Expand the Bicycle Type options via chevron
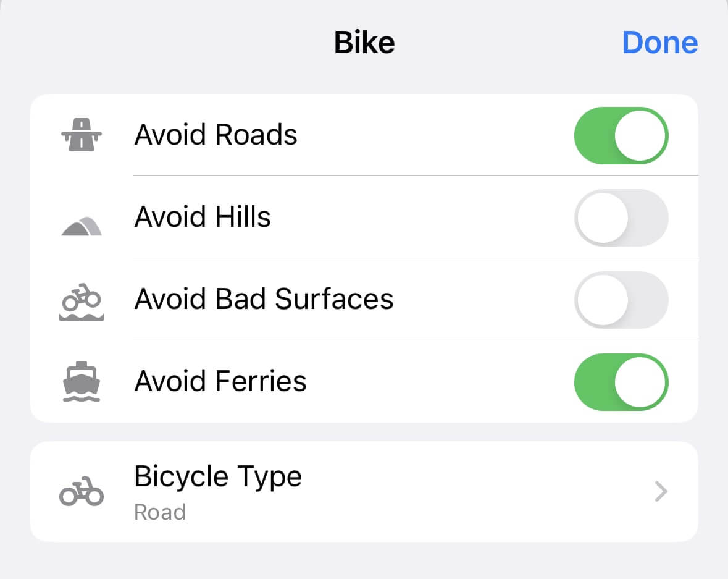Viewport: 728px width, 579px height. pyautogui.click(x=660, y=491)
